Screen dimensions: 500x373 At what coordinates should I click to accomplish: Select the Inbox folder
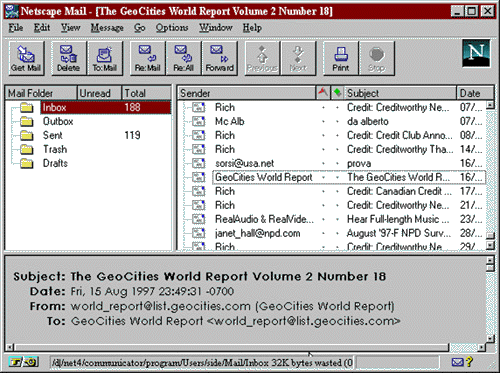[x=105, y=107]
